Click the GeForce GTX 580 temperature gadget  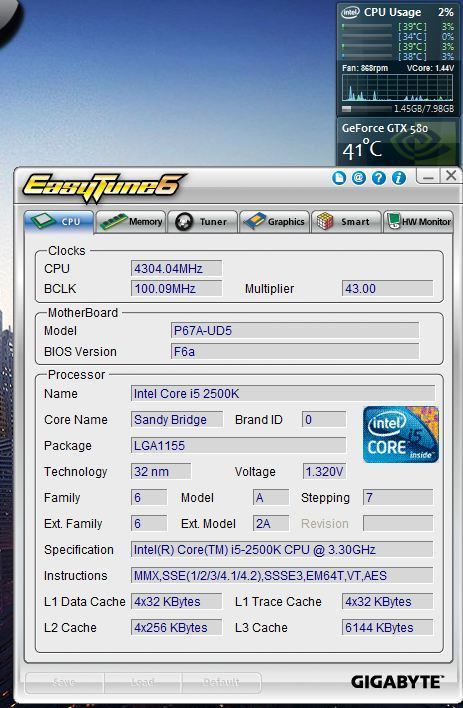coord(399,142)
